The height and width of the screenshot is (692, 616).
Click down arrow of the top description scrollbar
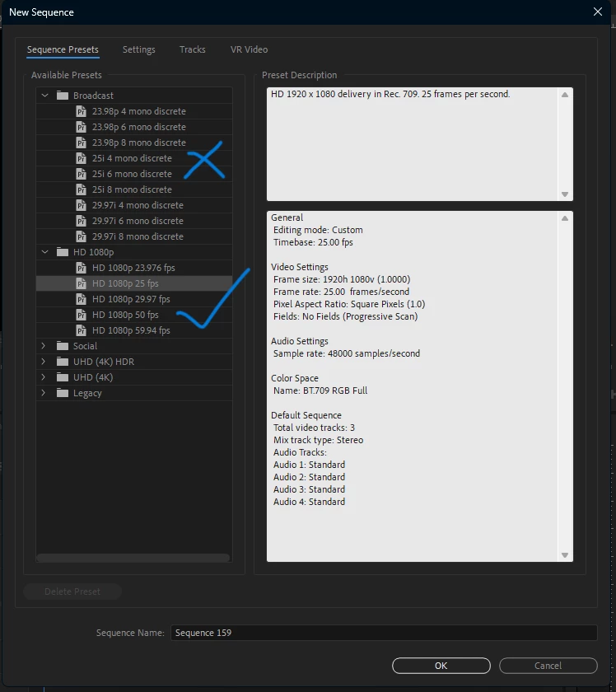point(565,194)
